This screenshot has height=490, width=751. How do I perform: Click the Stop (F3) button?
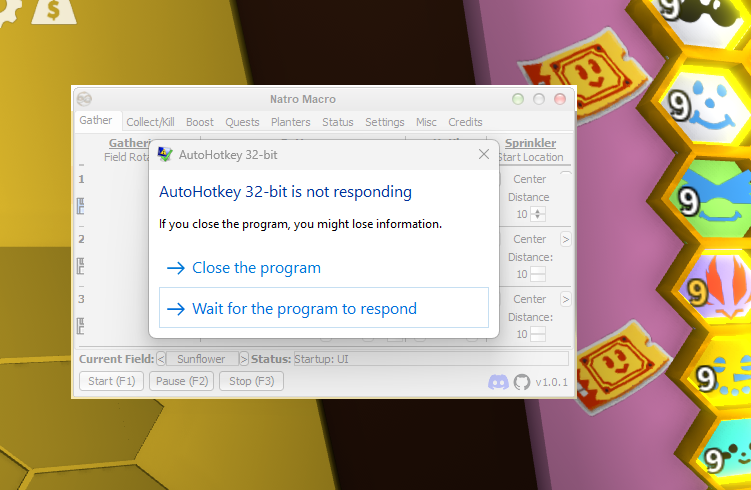pyautogui.click(x=251, y=381)
